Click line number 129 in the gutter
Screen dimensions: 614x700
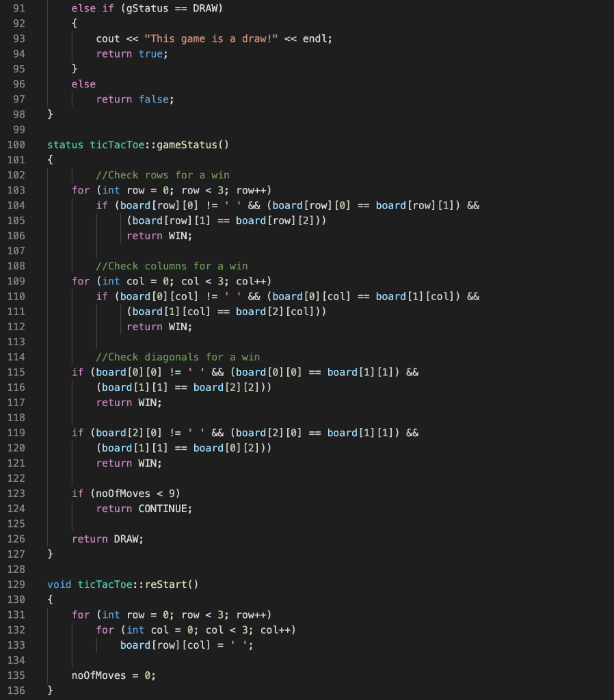[x=15, y=584]
